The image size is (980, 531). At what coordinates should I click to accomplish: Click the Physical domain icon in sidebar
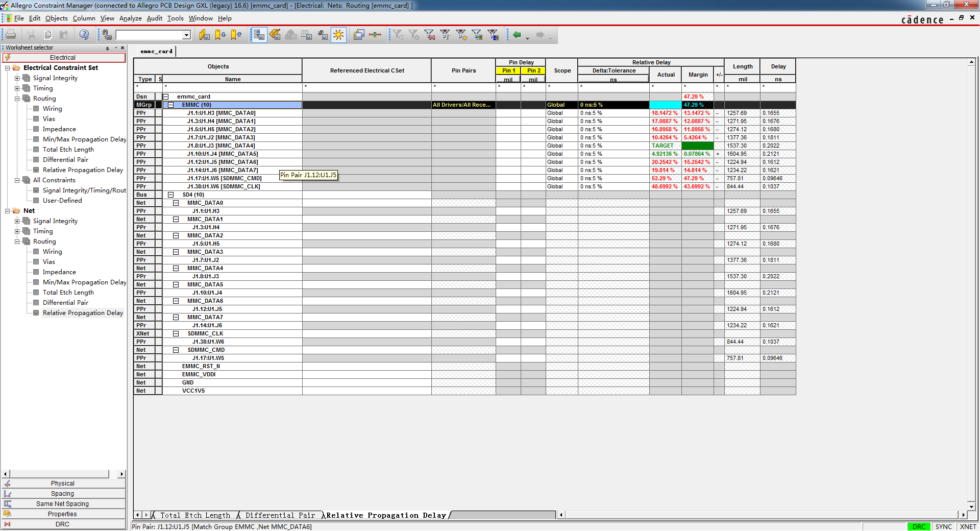tap(7, 484)
